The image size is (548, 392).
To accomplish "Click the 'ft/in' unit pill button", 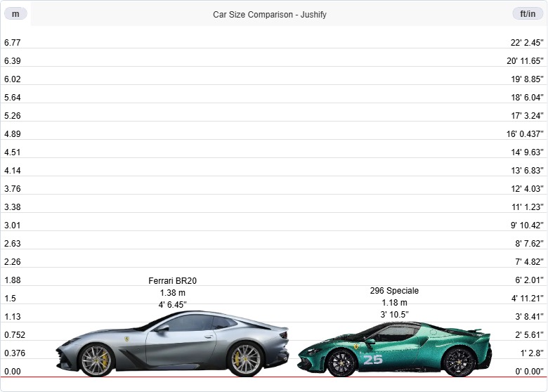I will pyautogui.click(x=528, y=14).
